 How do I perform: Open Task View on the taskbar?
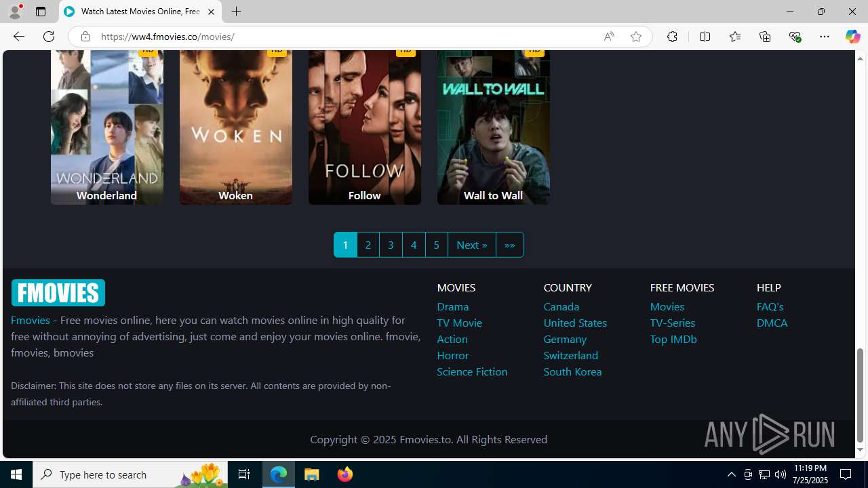click(x=244, y=474)
